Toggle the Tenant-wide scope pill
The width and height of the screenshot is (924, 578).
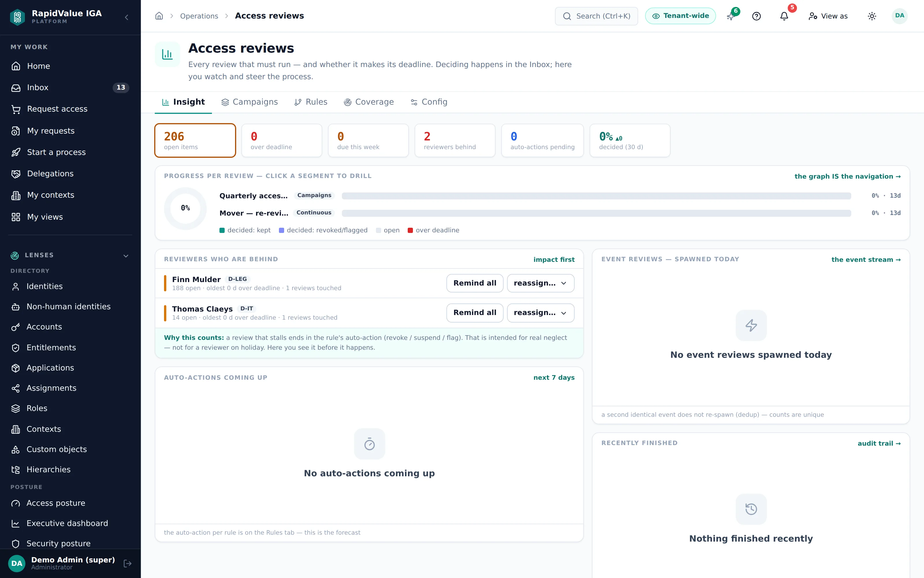(680, 16)
